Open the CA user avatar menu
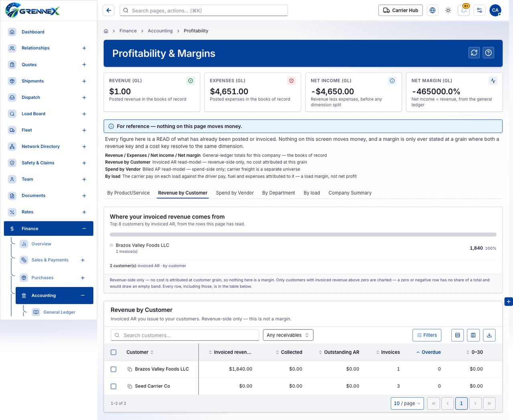The height and width of the screenshot is (420, 513). click(495, 10)
